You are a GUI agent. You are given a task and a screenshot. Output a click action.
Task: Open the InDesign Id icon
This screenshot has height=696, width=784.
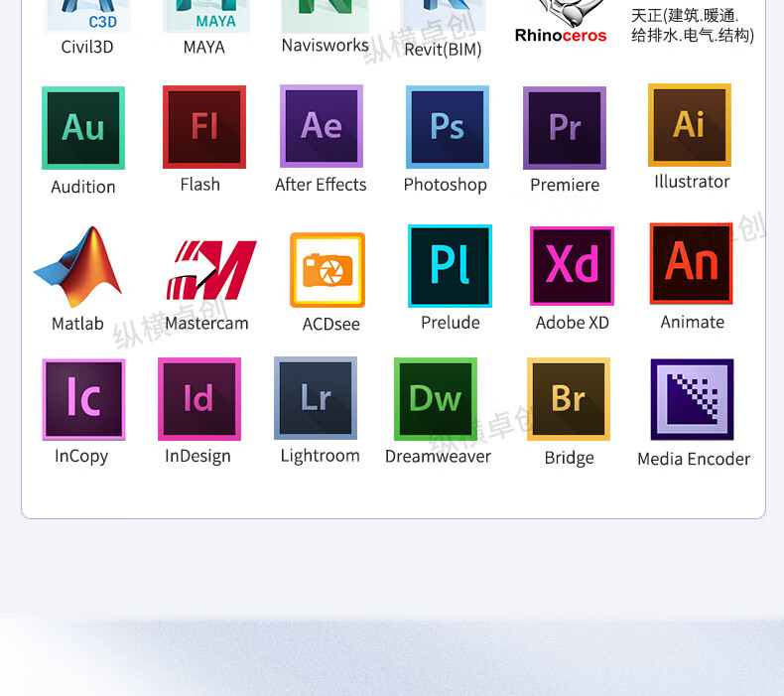coord(199,399)
